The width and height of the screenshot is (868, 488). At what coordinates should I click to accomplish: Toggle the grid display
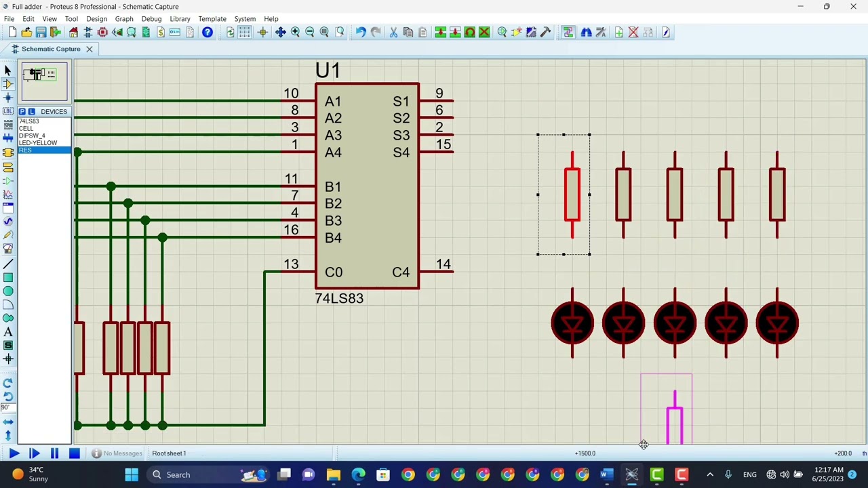click(245, 32)
